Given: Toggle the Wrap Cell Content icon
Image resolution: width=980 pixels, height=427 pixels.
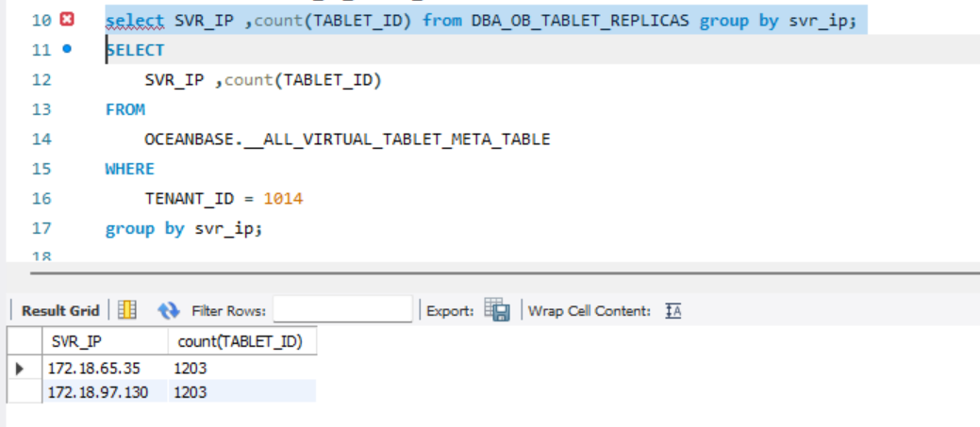Looking at the screenshot, I should pos(673,310).
